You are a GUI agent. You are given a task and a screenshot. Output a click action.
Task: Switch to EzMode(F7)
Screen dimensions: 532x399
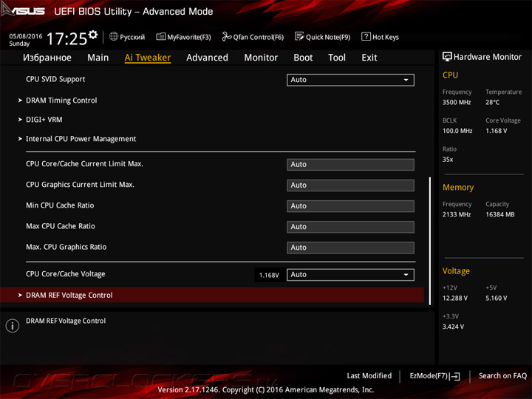coord(434,376)
